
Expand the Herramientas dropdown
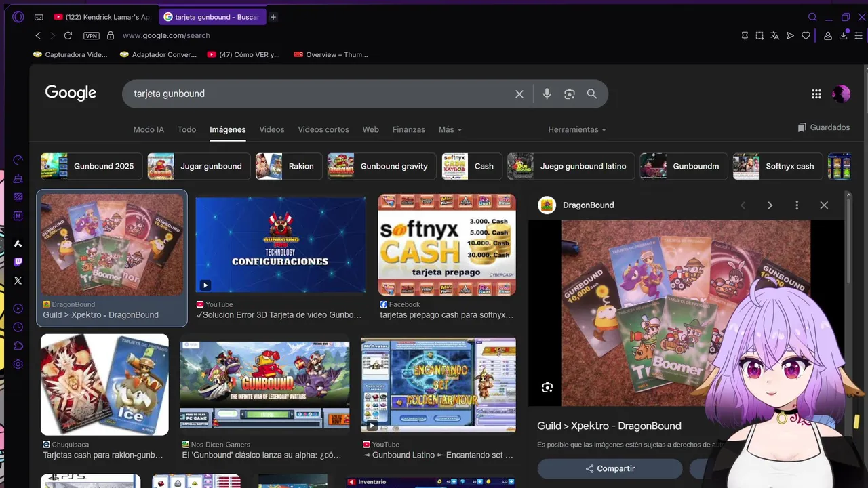click(x=577, y=129)
